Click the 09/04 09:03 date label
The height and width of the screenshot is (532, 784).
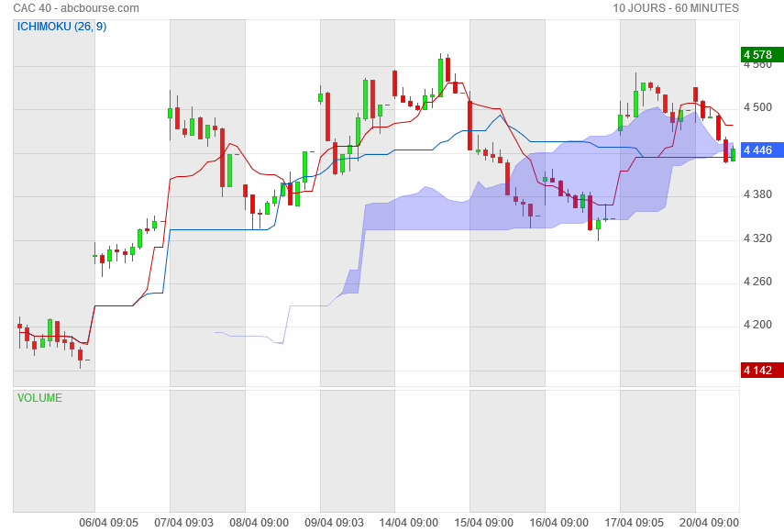(x=334, y=523)
